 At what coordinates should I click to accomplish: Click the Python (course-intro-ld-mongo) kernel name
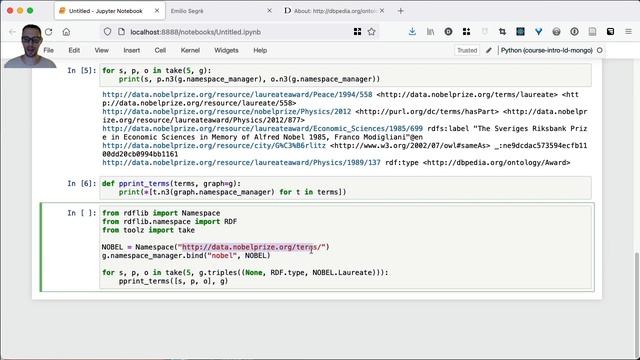(x=547, y=50)
